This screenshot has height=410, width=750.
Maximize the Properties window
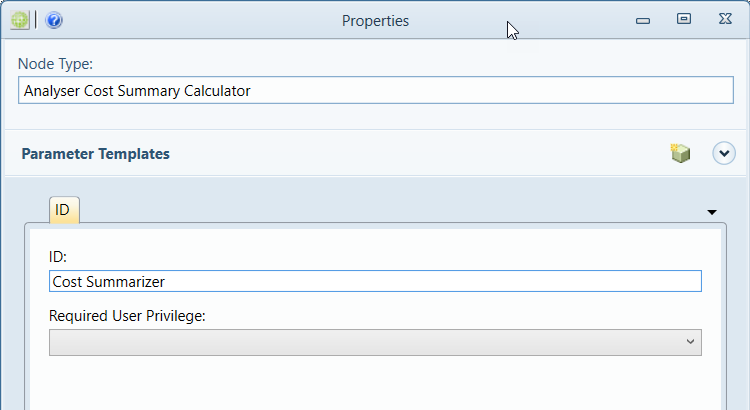pyautogui.click(x=684, y=19)
